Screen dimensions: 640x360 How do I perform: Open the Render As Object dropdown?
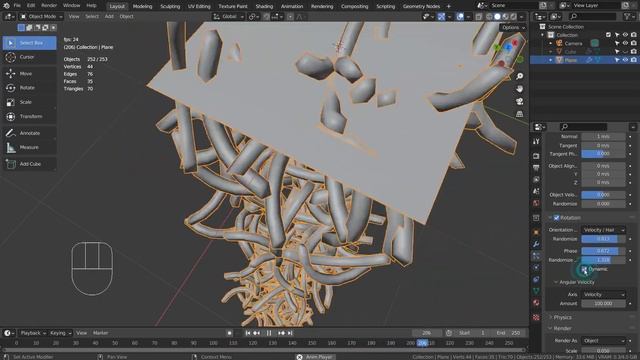(x=603, y=341)
